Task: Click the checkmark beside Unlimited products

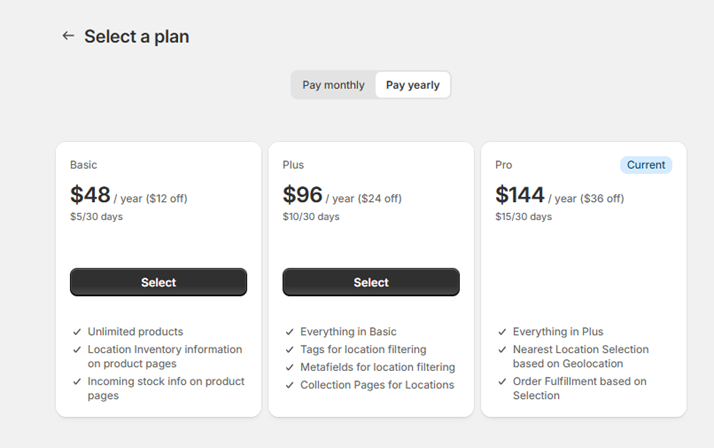Action: tap(77, 332)
